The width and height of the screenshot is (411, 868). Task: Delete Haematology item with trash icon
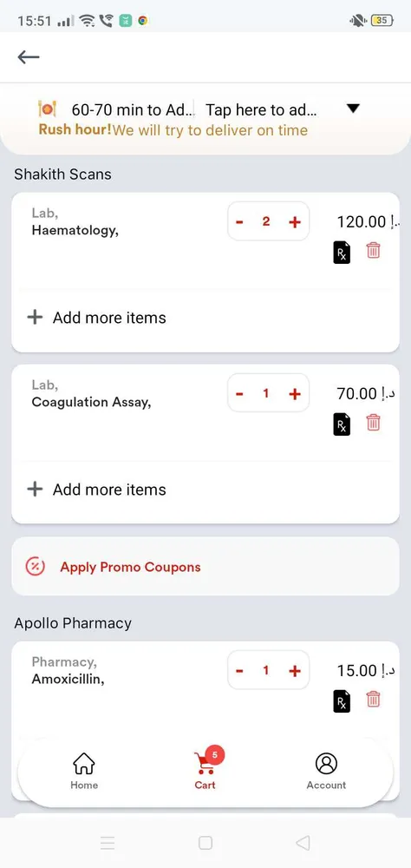(x=374, y=251)
